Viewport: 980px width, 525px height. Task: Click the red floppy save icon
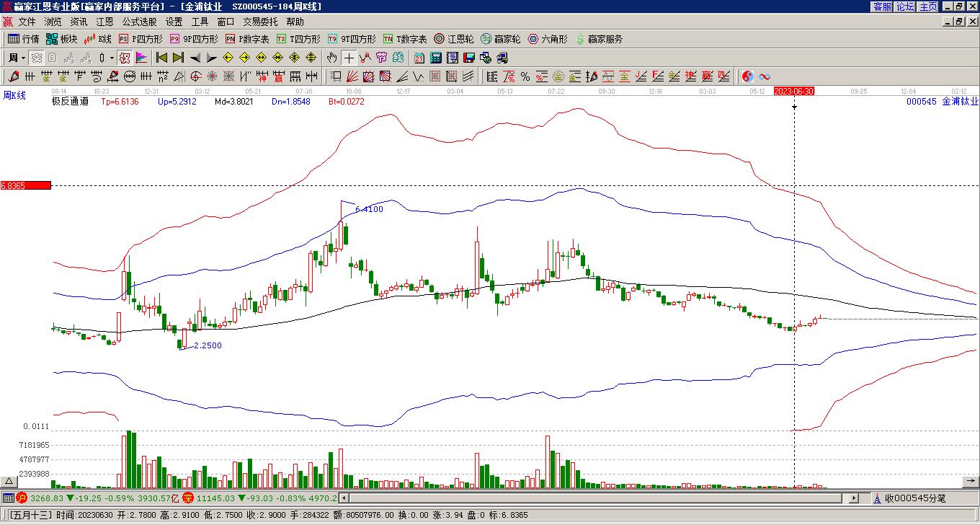click(x=469, y=58)
